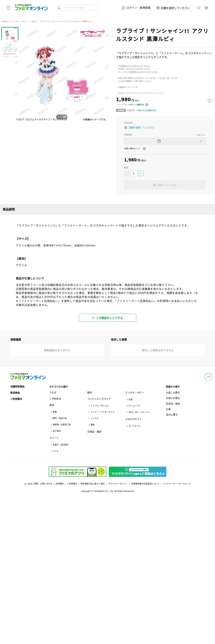The width and height of the screenshot is (215, 644).
Task: Click the image gallery grid icon
Action: [x=65, y=117]
